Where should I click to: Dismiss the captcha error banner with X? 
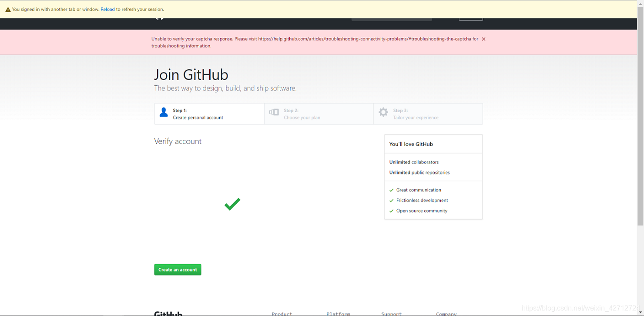(483, 39)
